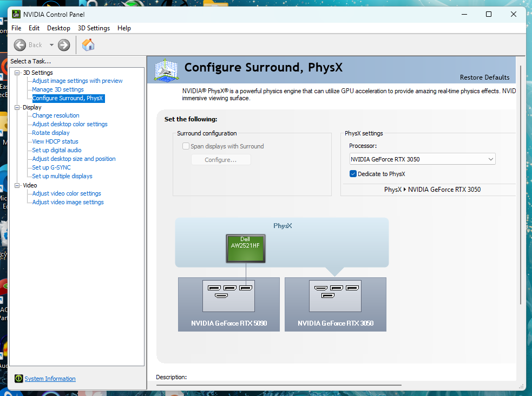Screen dimensions: 532x396
Task: Collapse the Display tree section
Action: [17, 107]
